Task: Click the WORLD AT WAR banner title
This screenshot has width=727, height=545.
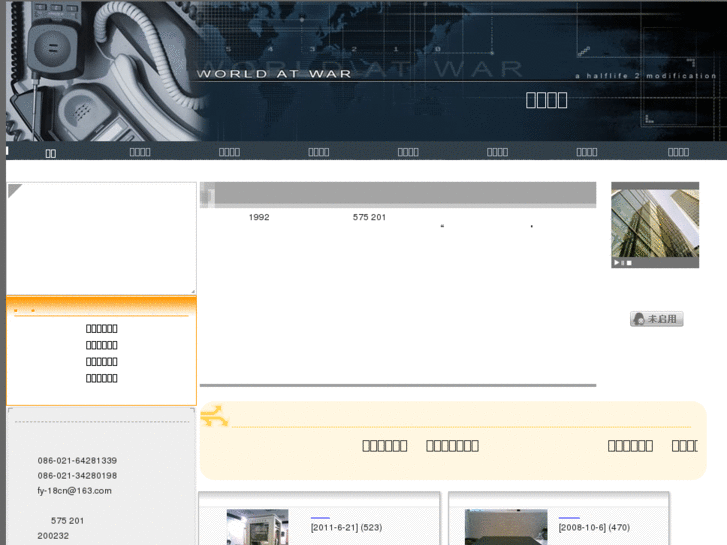Action: pos(274,74)
